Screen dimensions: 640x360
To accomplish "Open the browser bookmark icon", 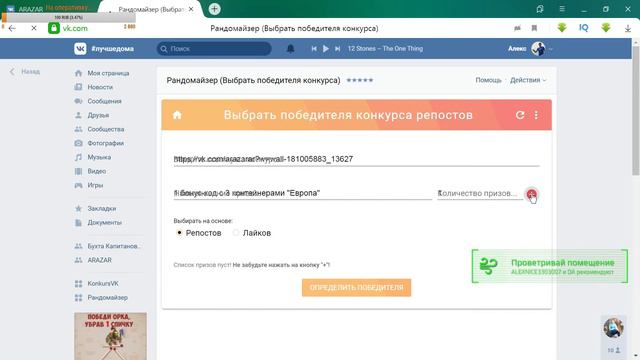I will click(x=534, y=28).
